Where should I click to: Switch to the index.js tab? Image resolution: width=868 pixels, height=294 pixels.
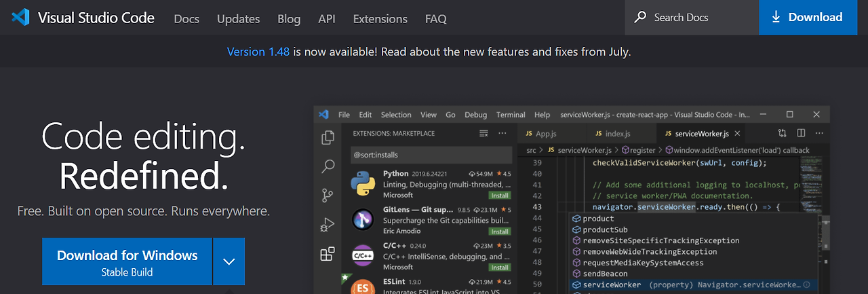tap(622, 134)
